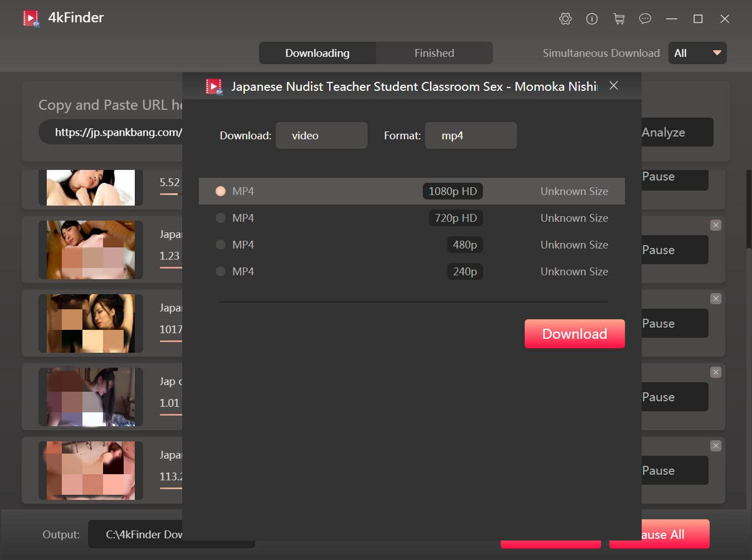The image size is (752, 560).
Task: Expand the Format dropdown showing mp4
Action: [471, 135]
